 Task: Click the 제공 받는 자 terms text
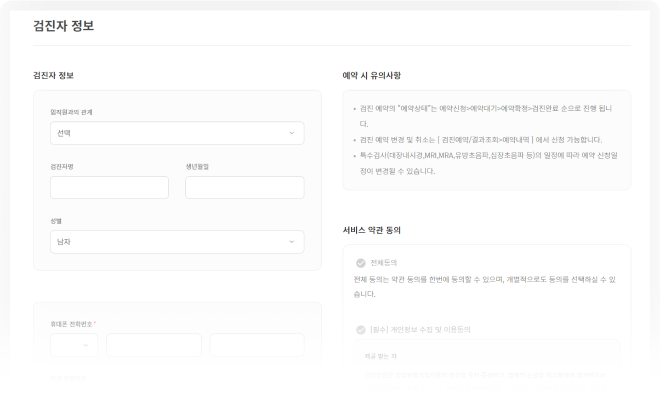pyautogui.click(x=380, y=356)
